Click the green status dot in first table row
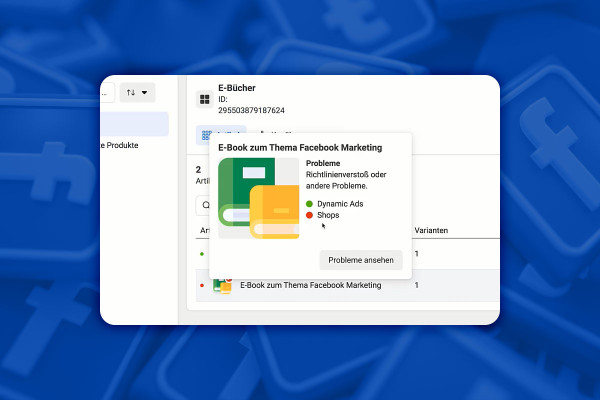This screenshot has height=400, width=600. [x=202, y=254]
